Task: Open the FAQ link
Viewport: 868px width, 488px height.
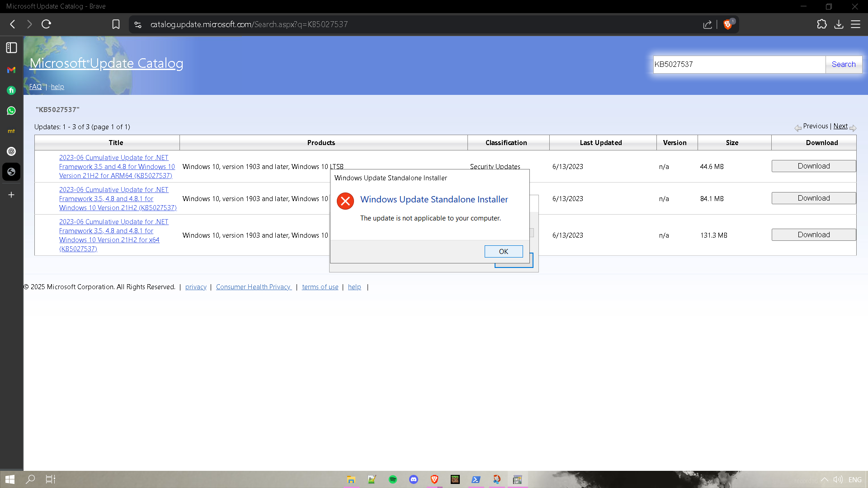Action: (35, 87)
